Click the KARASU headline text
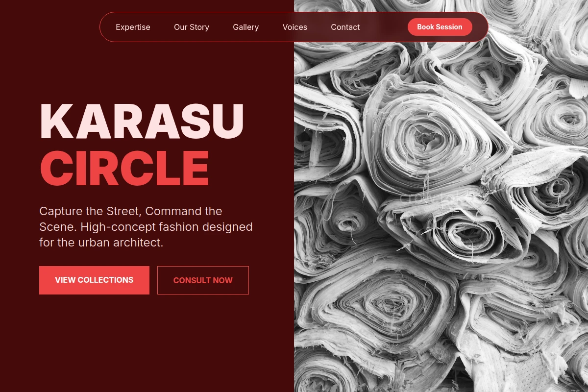 [x=142, y=122]
